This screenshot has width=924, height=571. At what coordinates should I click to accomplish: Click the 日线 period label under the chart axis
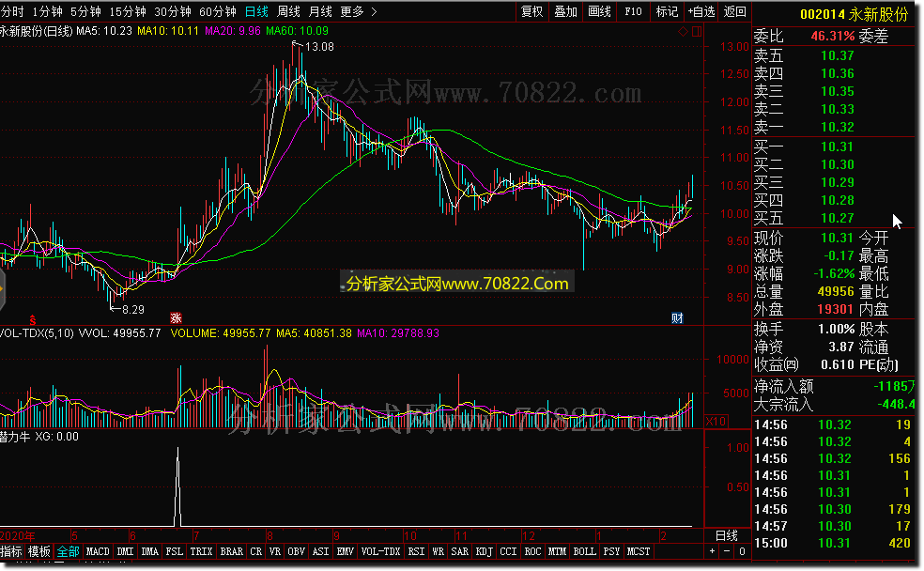click(727, 535)
